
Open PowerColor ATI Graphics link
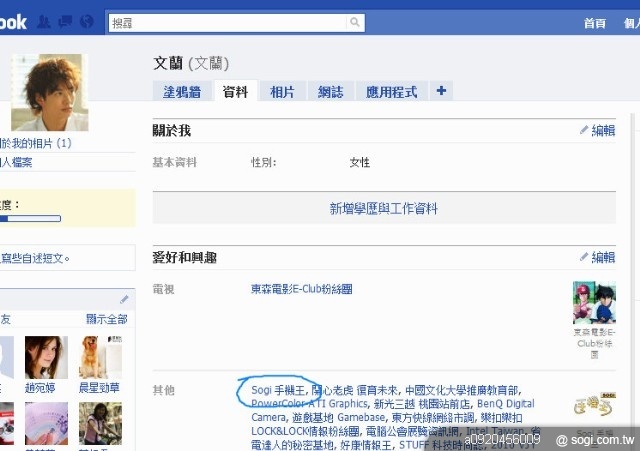pos(309,404)
